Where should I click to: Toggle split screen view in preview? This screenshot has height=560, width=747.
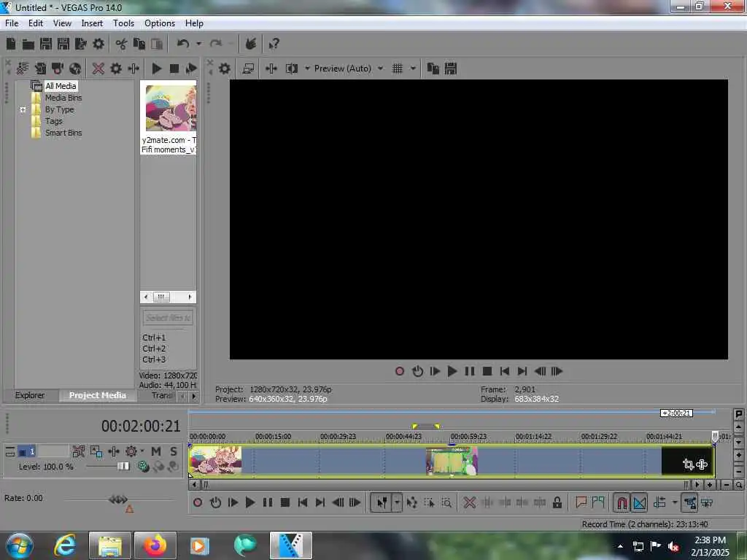click(291, 69)
